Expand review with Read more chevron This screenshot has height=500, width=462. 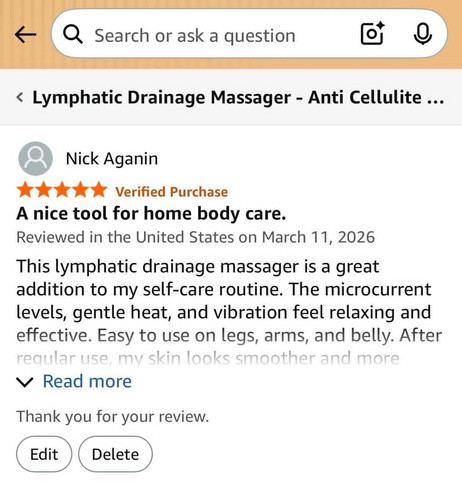(25, 382)
